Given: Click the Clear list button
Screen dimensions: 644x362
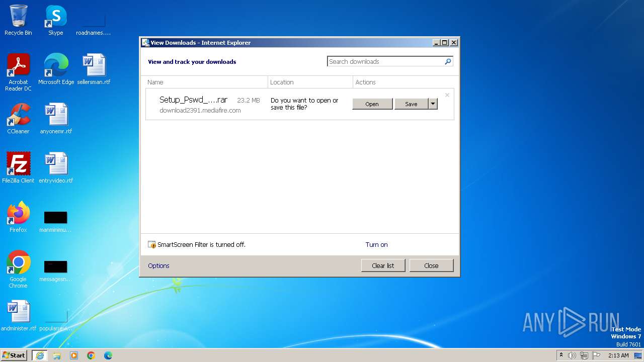Looking at the screenshot, I should point(383,265).
